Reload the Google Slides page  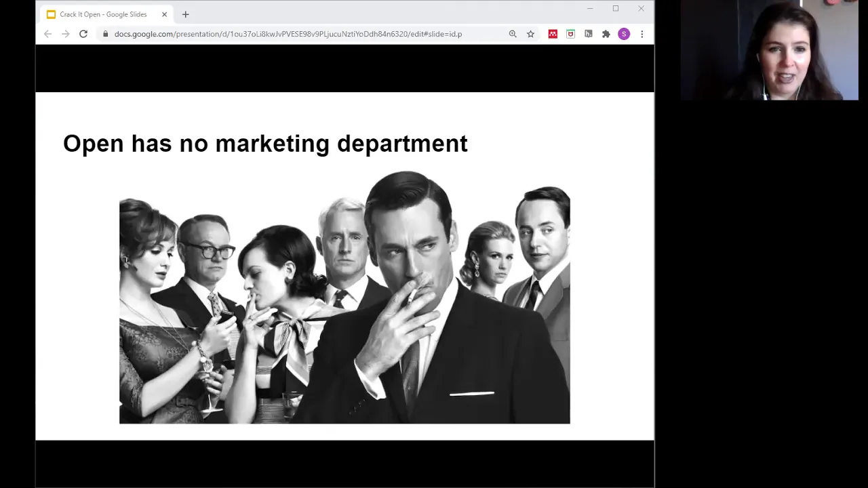tap(83, 34)
